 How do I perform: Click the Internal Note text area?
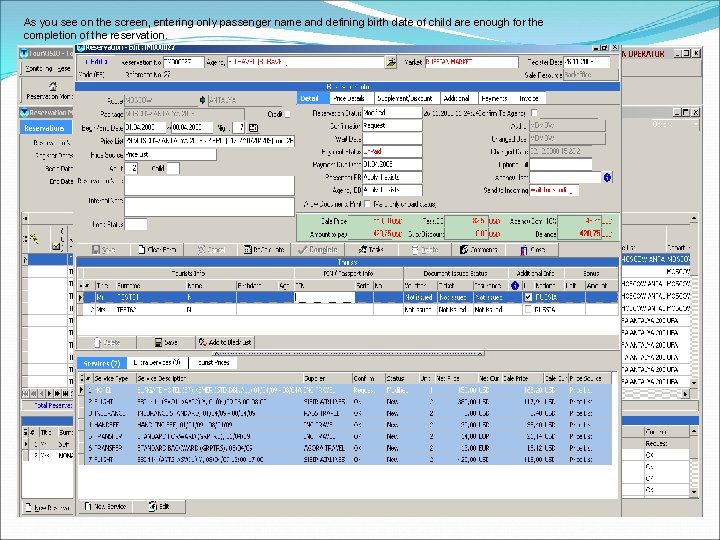[x=209, y=207]
